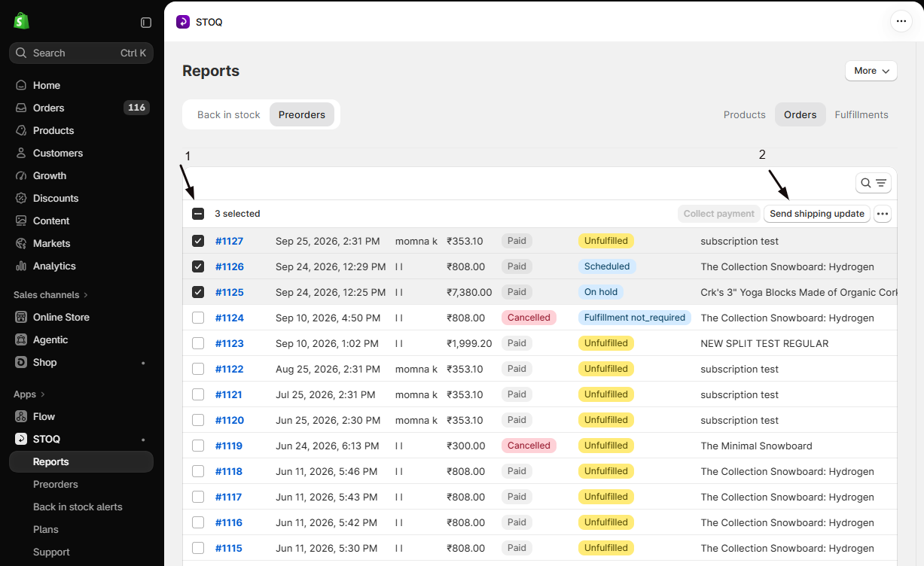Open the Fulfillments tab
The image size is (924, 566).
coord(861,114)
